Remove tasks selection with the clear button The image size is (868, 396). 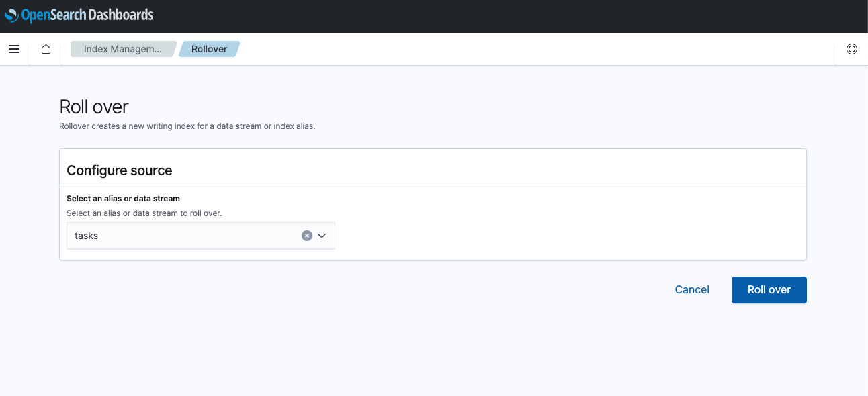[307, 235]
